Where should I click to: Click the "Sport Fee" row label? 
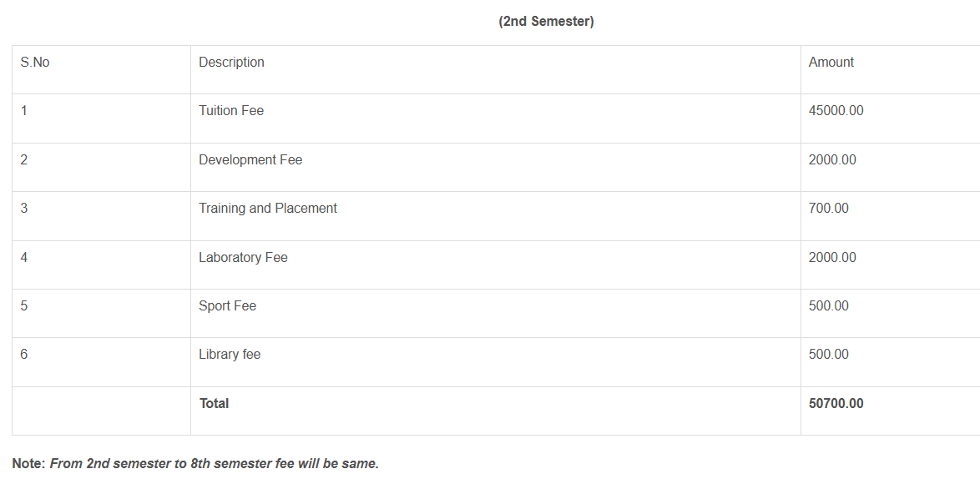pos(227,306)
